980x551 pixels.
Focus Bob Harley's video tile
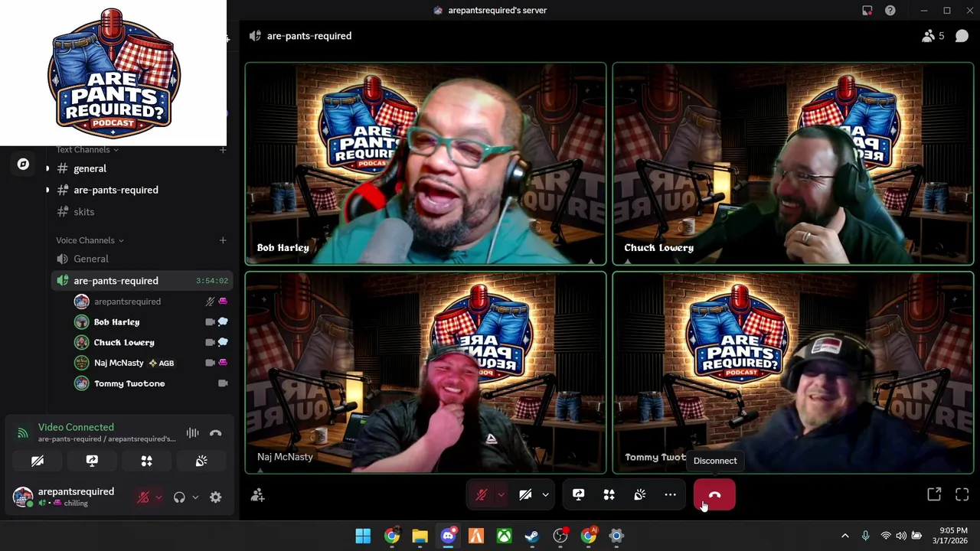click(x=426, y=164)
